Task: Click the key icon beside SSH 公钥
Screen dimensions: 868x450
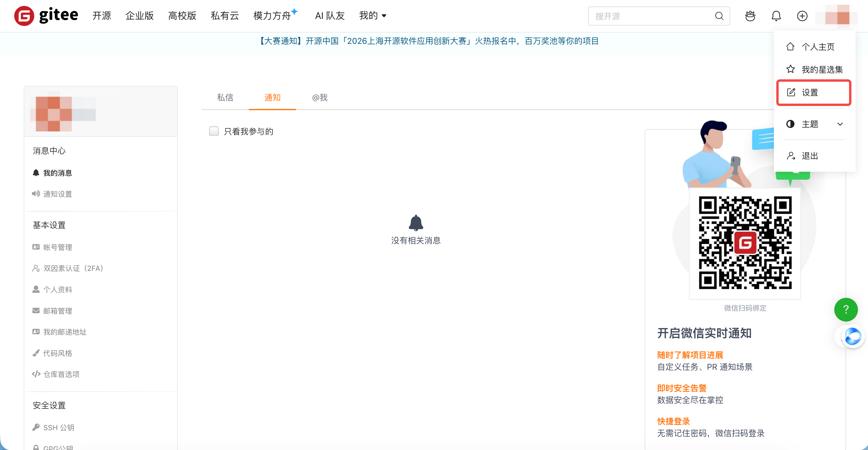Action: click(x=36, y=427)
